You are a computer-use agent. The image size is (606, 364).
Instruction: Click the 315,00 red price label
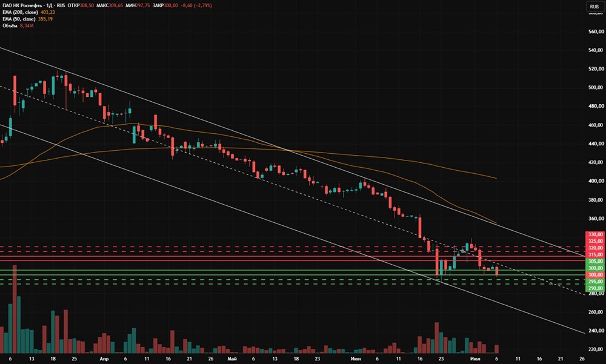[x=596, y=254]
